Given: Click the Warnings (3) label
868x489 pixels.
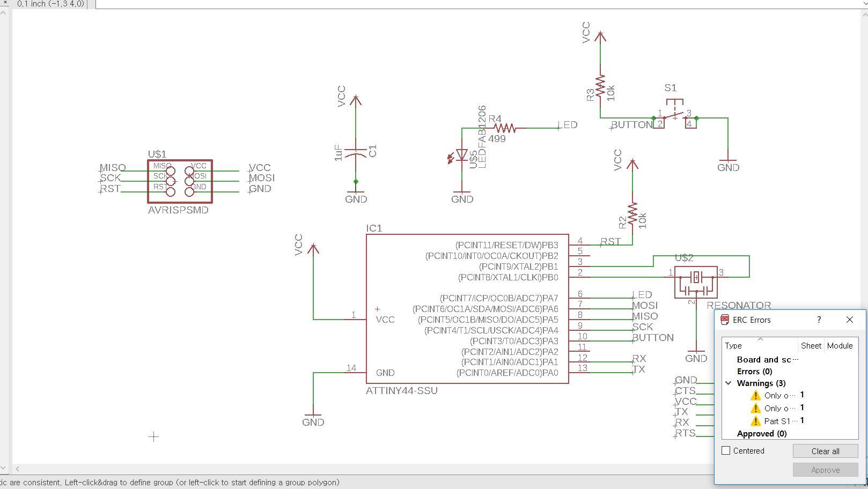Looking at the screenshot, I should pos(761,383).
